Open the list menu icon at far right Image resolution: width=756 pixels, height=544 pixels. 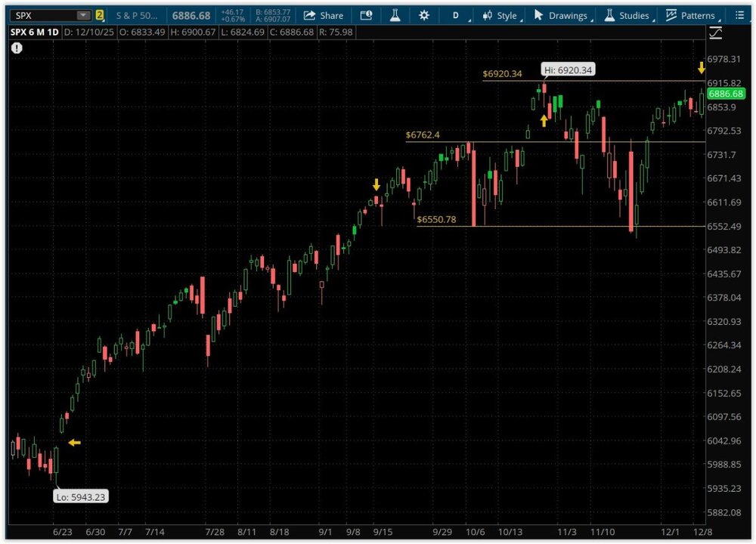click(x=739, y=15)
